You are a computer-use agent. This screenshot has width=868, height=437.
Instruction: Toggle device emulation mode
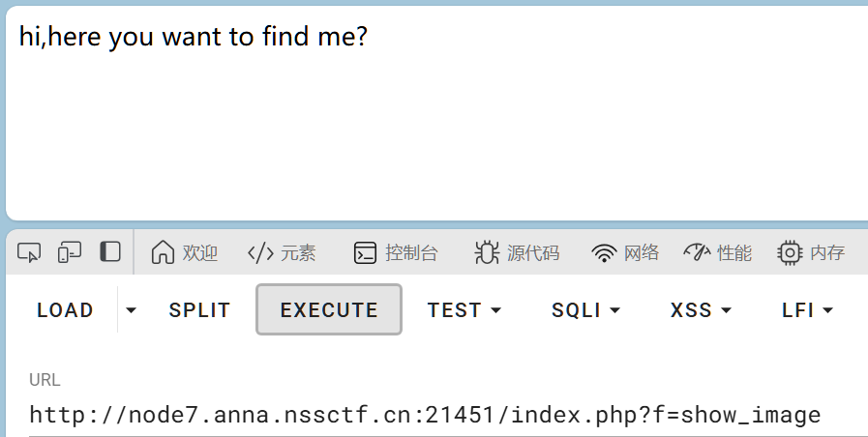point(70,253)
